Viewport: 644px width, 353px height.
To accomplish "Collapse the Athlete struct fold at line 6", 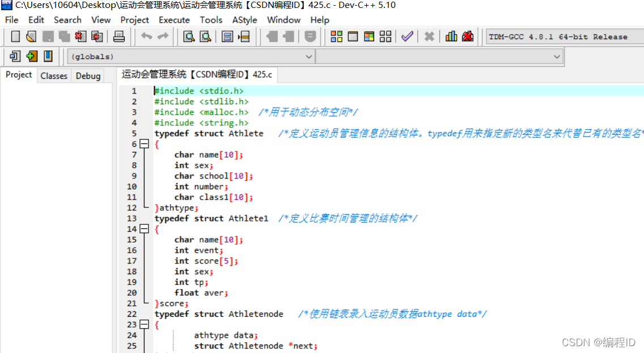I will [144, 144].
